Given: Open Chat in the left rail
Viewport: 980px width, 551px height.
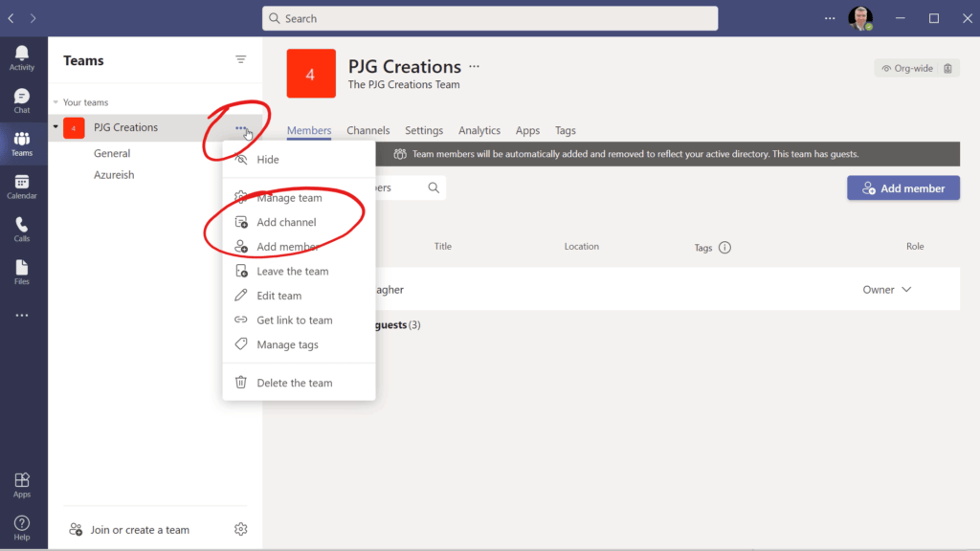Looking at the screenshot, I should (22, 100).
